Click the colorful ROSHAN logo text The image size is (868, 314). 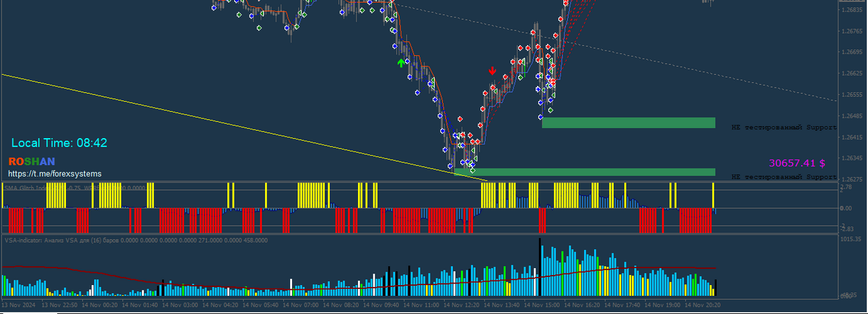[32, 162]
